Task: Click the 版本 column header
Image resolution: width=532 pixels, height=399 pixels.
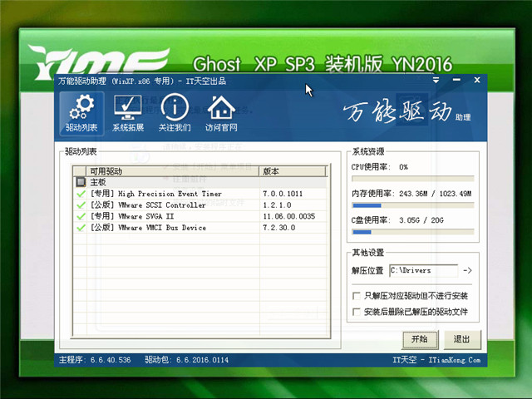Action: pyautogui.click(x=293, y=171)
